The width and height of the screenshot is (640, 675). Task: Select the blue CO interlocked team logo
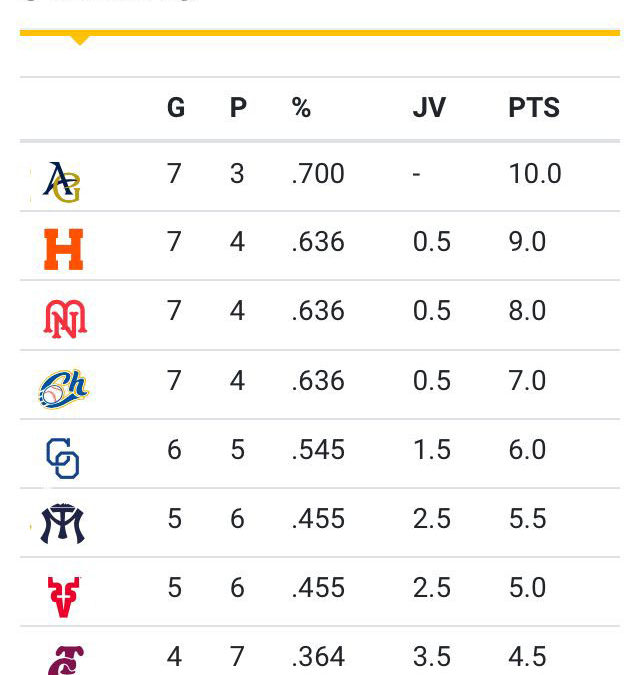[x=62, y=458]
